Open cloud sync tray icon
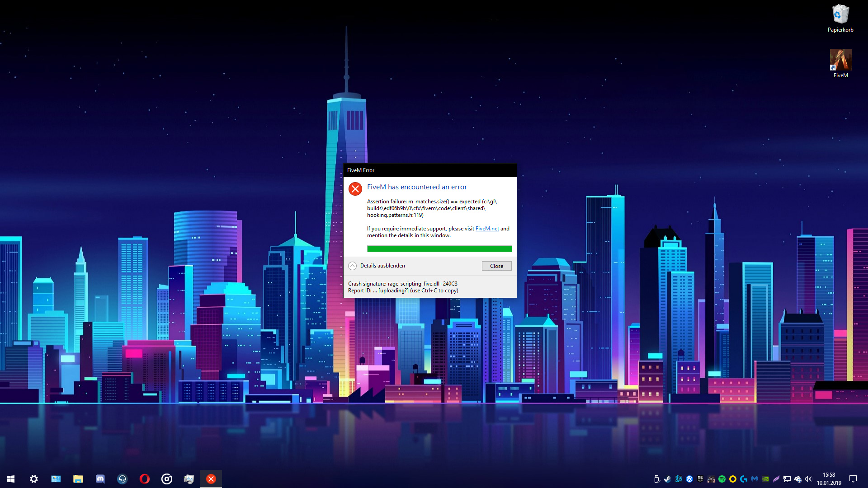 (798, 479)
